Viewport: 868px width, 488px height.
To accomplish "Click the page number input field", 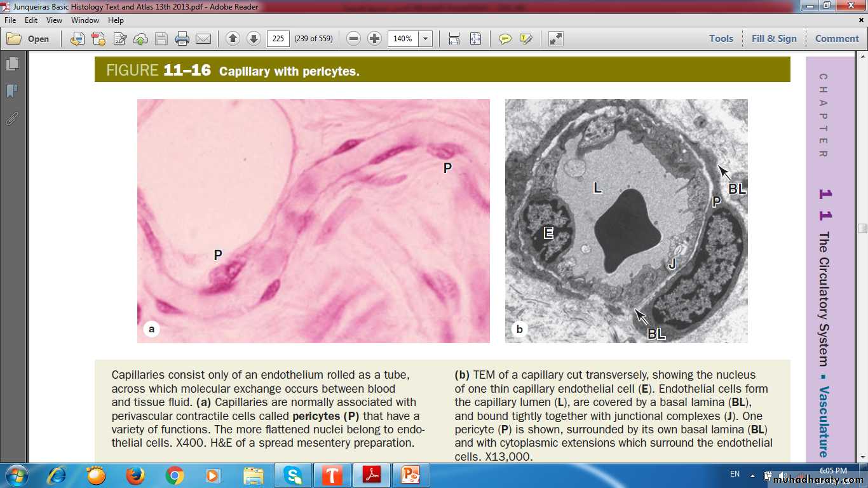I will tap(278, 39).
